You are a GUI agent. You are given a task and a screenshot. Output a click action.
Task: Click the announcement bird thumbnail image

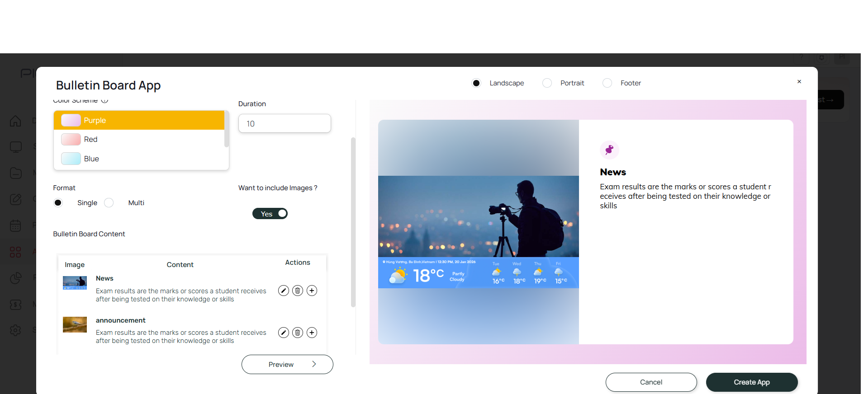click(x=75, y=324)
